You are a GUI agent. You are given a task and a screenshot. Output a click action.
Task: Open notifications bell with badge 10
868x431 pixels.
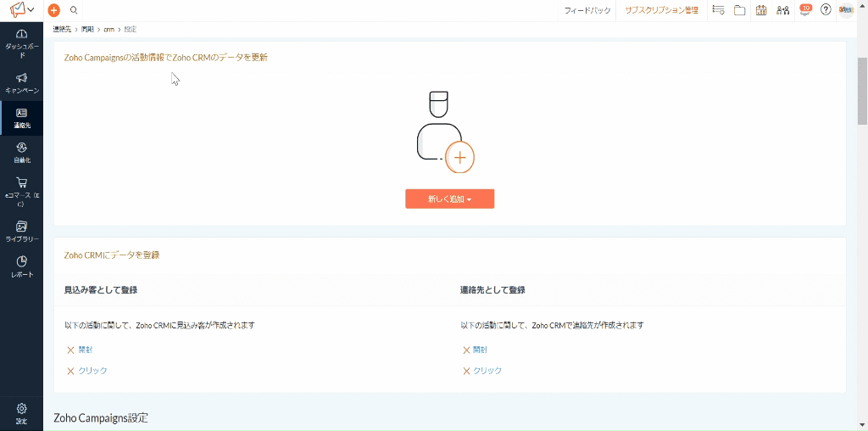click(805, 10)
